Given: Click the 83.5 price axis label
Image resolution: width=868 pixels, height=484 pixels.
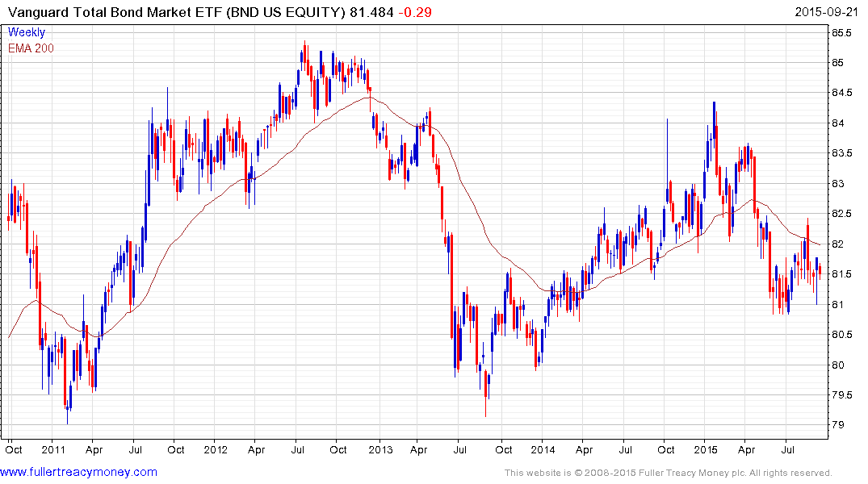Looking at the screenshot, I should pos(841,153).
